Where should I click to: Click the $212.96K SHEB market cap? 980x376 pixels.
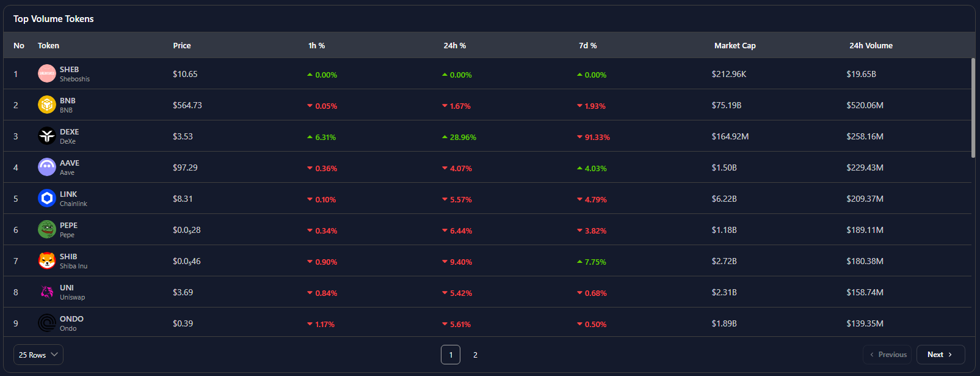[x=729, y=74]
